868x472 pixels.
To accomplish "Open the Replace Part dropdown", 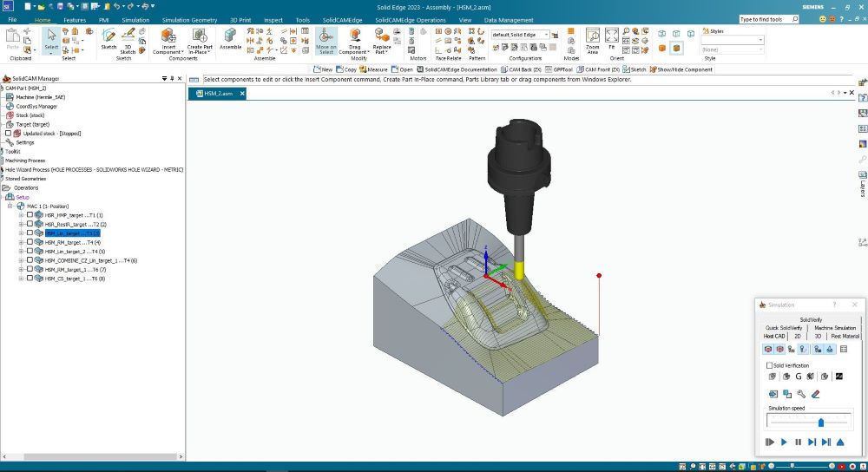I will [x=382, y=49].
